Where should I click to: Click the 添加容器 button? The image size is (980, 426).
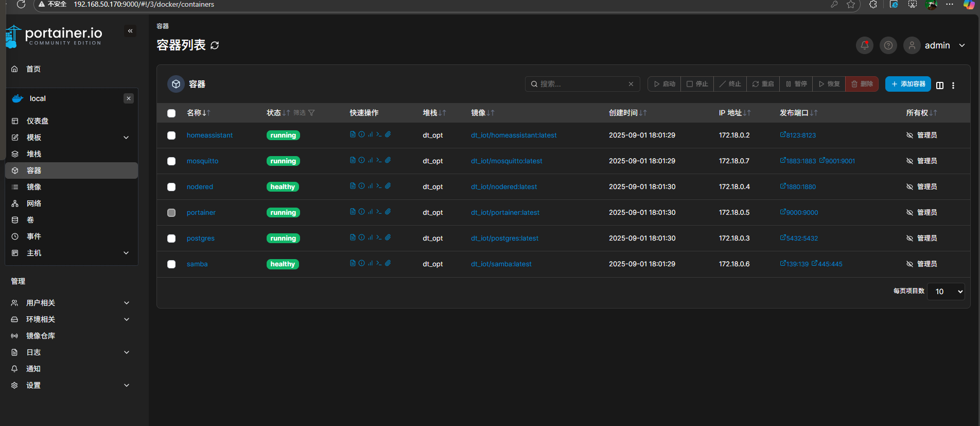point(908,84)
